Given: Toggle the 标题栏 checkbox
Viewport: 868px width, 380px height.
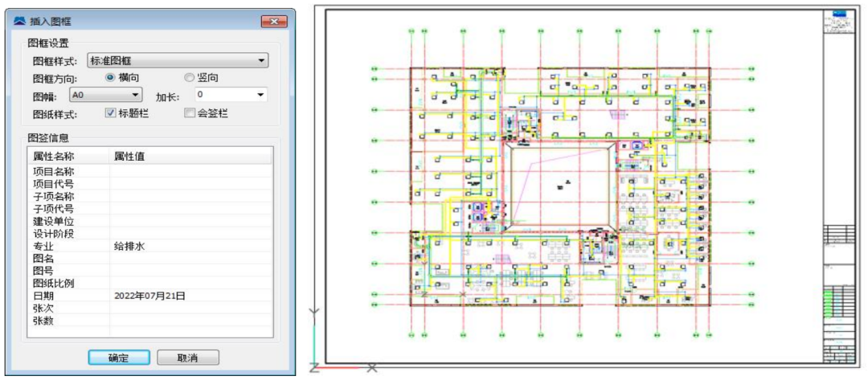Looking at the screenshot, I should coord(109,113).
